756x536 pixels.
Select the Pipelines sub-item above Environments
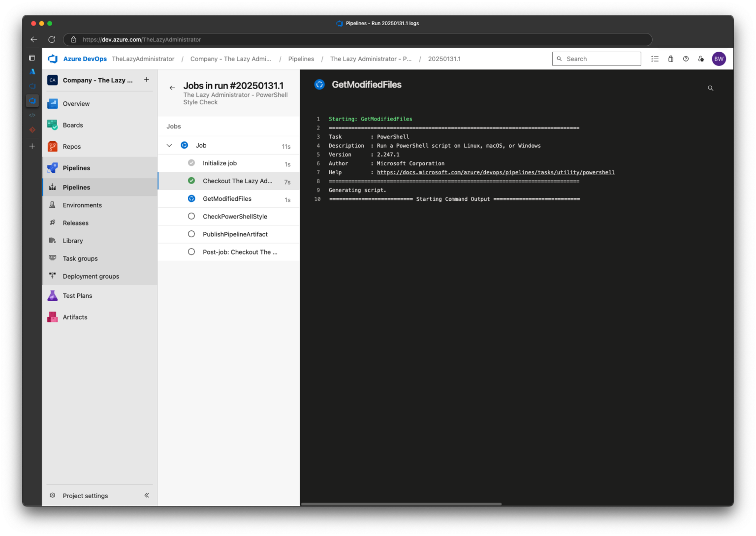pyautogui.click(x=100, y=188)
